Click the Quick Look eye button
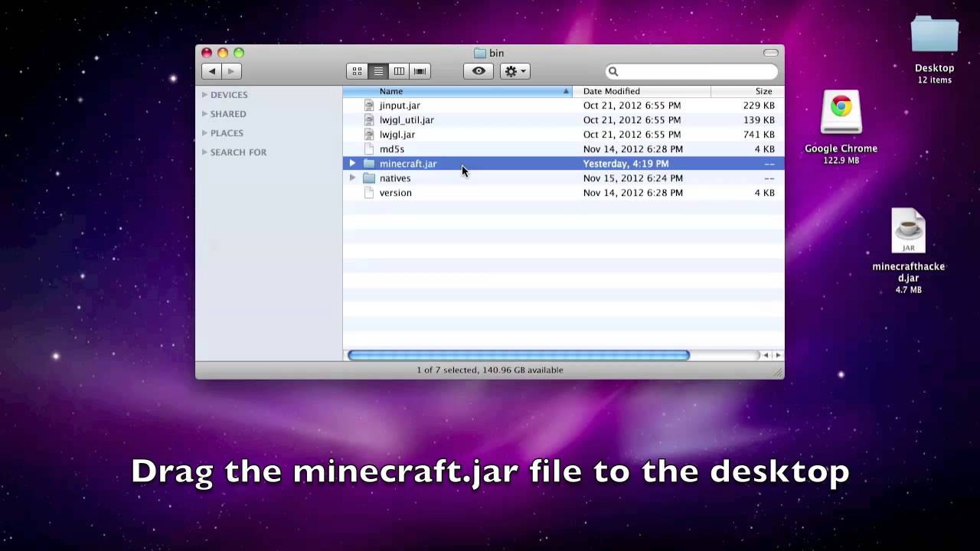Viewport: 980px width, 551px height. pos(479,71)
